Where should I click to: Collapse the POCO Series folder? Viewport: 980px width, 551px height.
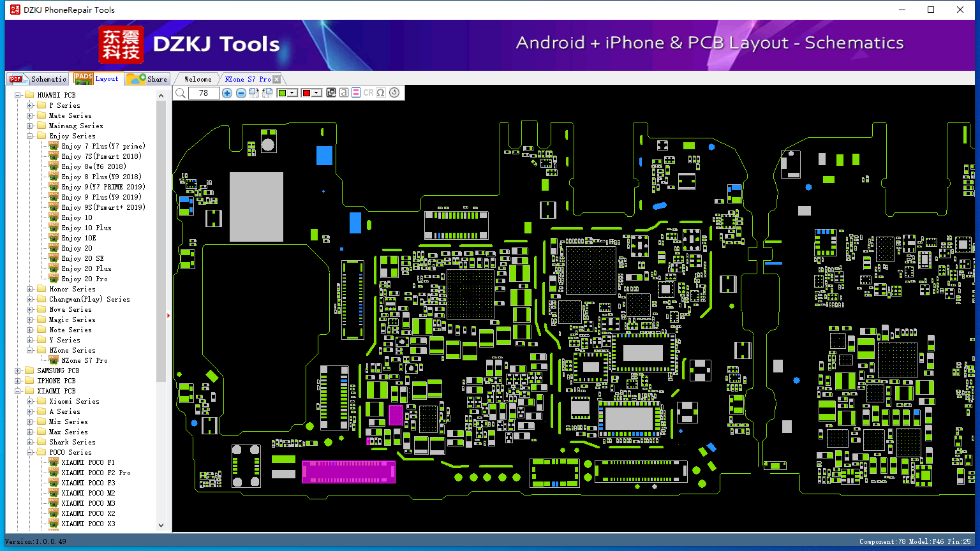click(x=30, y=452)
